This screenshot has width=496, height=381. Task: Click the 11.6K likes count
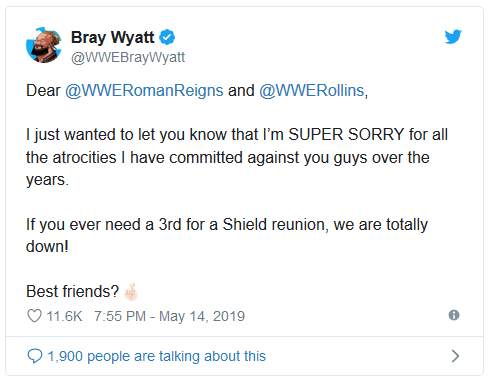(x=64, y=316)
